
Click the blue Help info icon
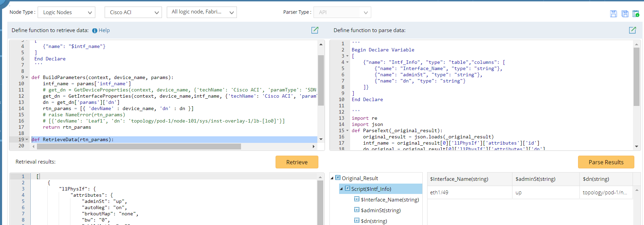click(x=95, y=31)
